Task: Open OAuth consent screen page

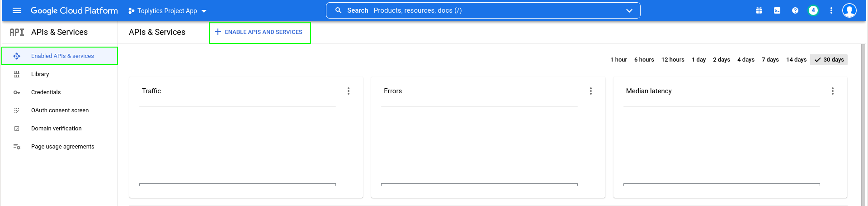Action: [x=60, y=110]
